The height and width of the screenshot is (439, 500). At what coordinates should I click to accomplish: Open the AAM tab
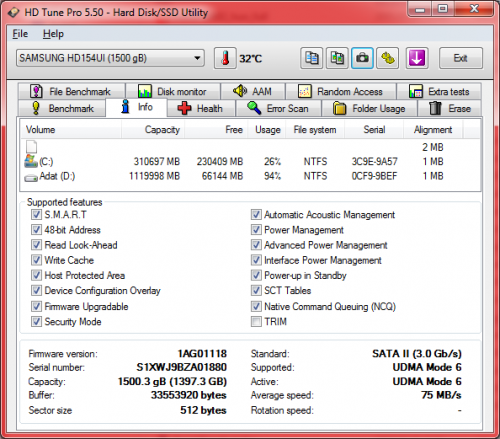253,91
